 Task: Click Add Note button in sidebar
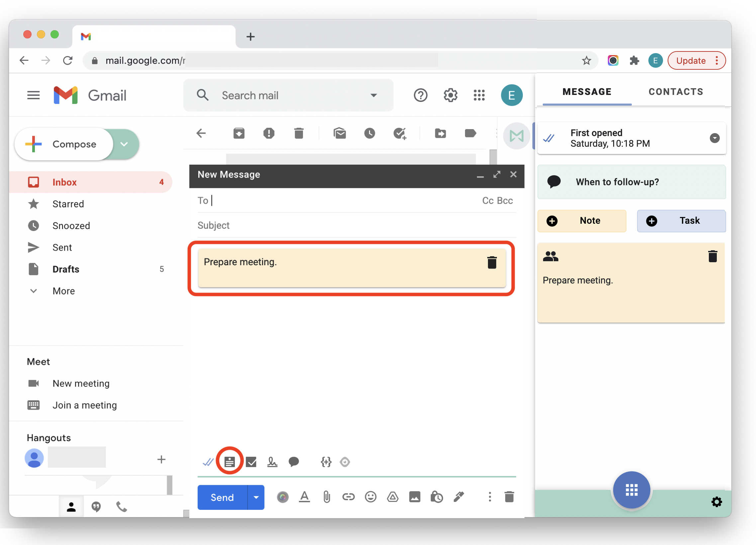coord(583,221)
